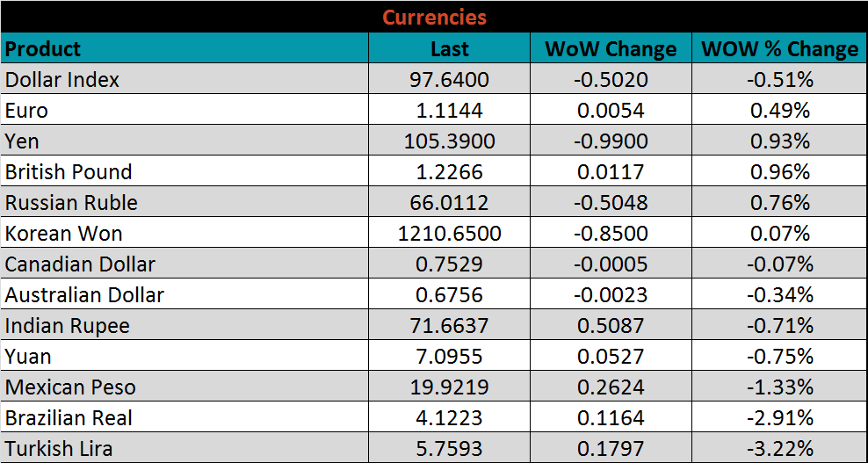
Task: Select Turkish Lira's -3.22% change cell
Action: 779,449
